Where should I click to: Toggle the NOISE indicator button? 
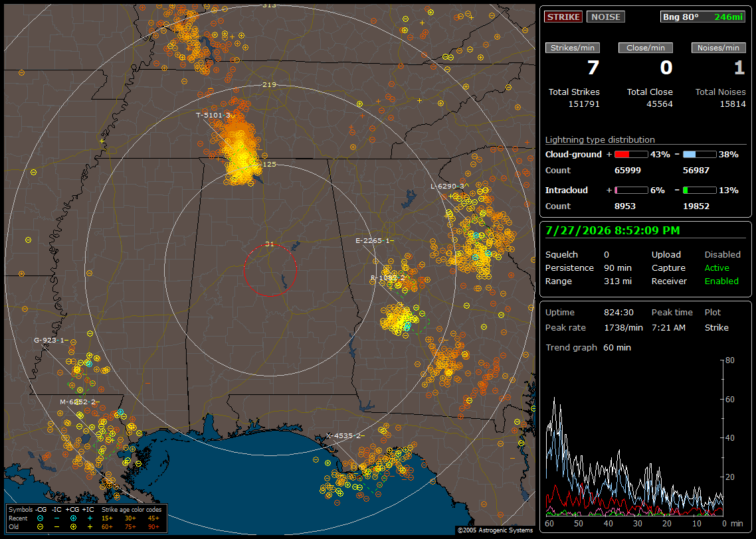click(606, 17)
